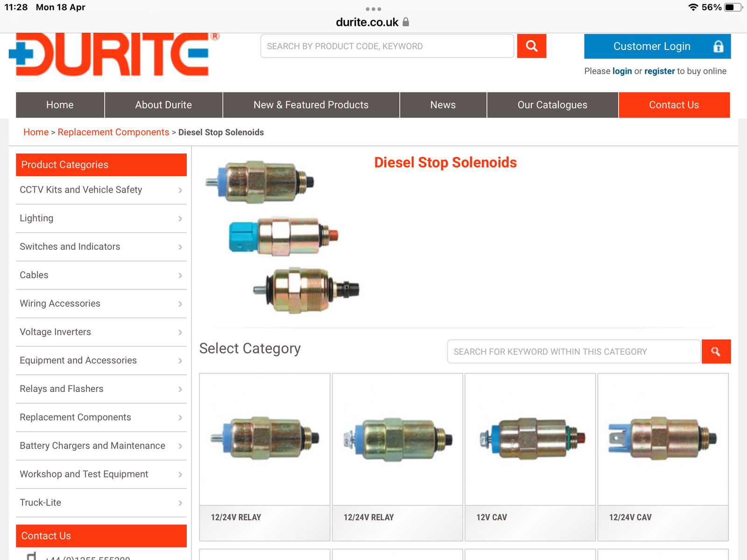Focus the keyword within category field

coord(574,351)
